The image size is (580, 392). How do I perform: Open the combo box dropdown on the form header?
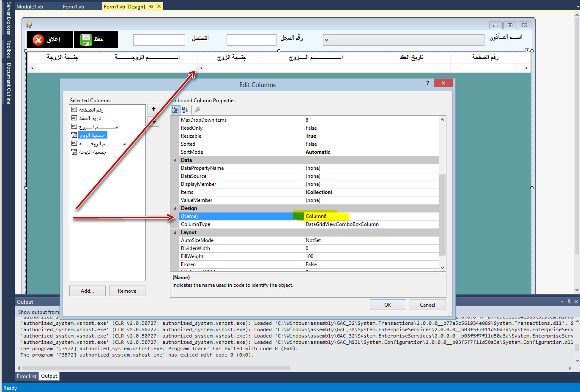pos(326,40)
